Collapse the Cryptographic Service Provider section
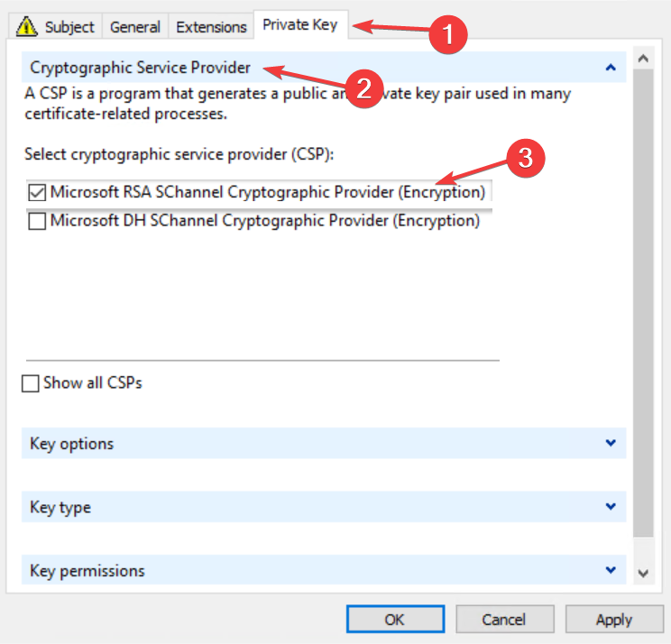This screenshot has height=644, width=671. click(x=611, y=68)
